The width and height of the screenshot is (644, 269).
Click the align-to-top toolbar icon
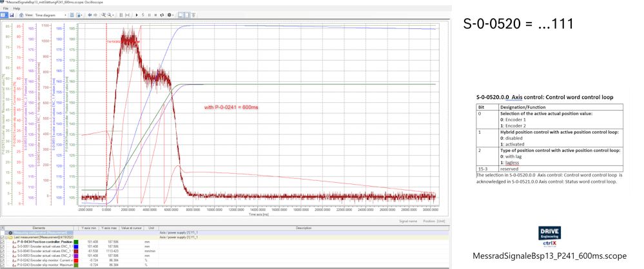click(193, 15)
